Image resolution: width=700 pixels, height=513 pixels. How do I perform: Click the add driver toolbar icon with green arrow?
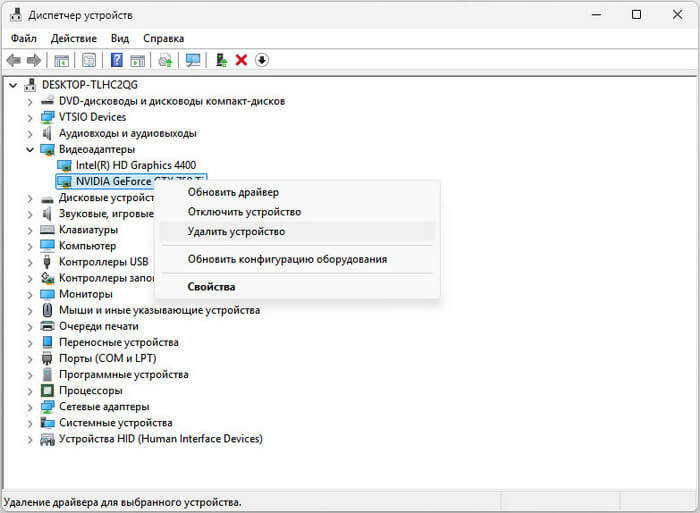[221, 60]
